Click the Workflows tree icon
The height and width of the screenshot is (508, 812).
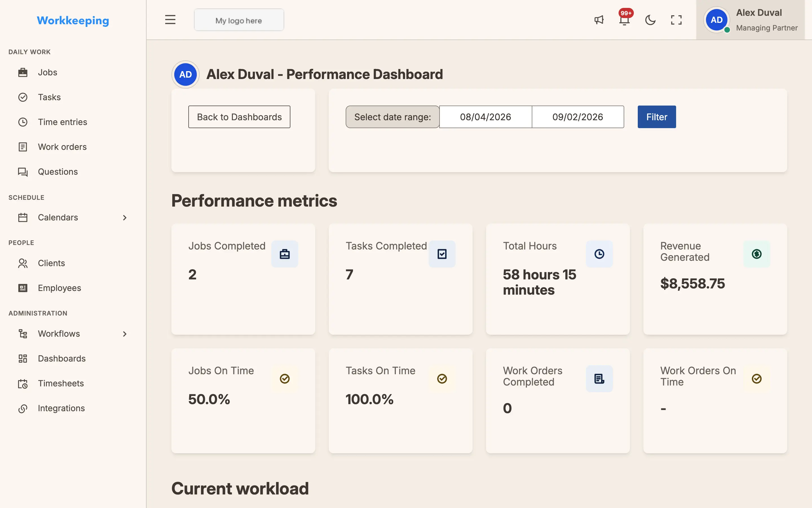[x=23, y=334]
